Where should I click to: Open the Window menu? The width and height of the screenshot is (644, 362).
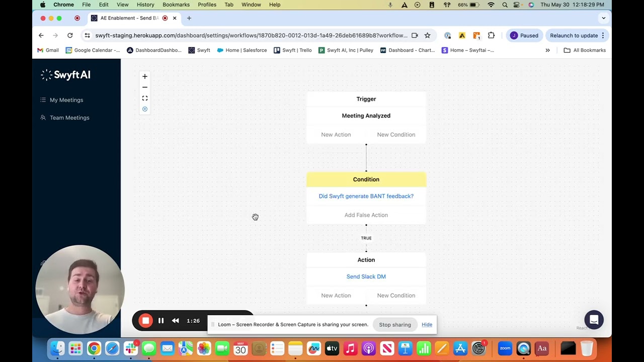[251, 5]
